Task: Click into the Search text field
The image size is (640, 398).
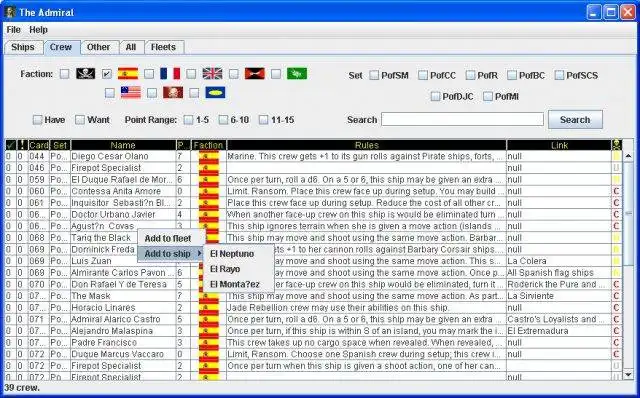Action: pos(462,120)
